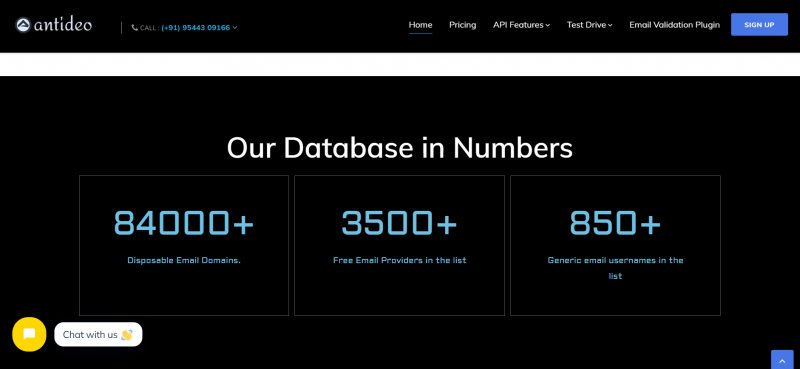The height and width of the screenshot is (369, 800).
Task: Open the Pricing page
Action: (x=463, y=24)
